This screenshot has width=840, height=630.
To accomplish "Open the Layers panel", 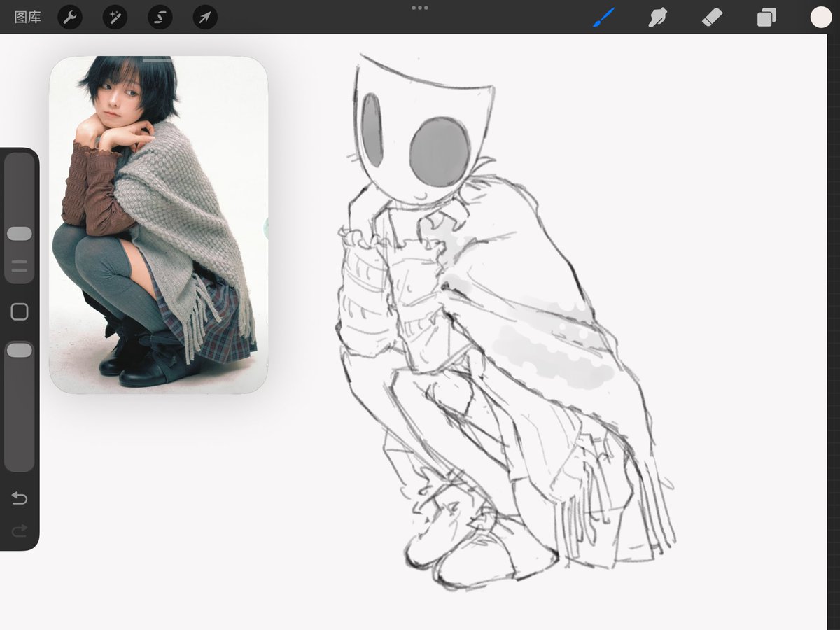I will [x=766, y=17].
